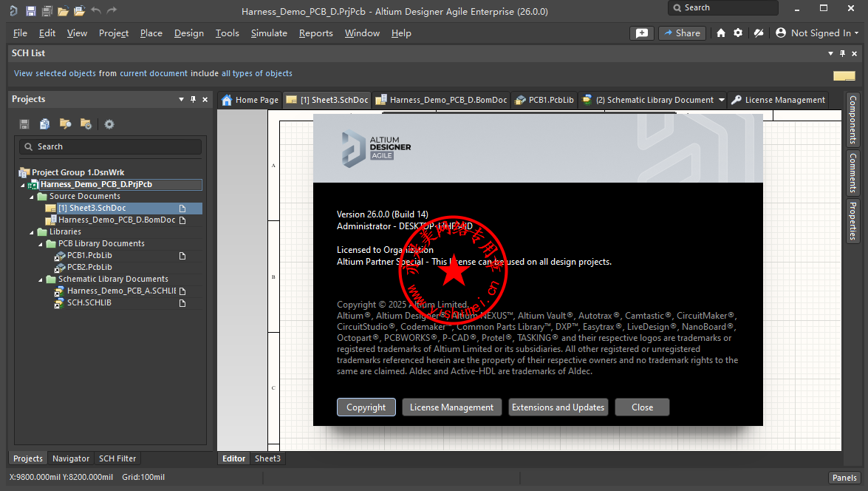Expand the Schematic Library Document tab dropdown
Screen dimensions: 868x491
tap(720, 100)
